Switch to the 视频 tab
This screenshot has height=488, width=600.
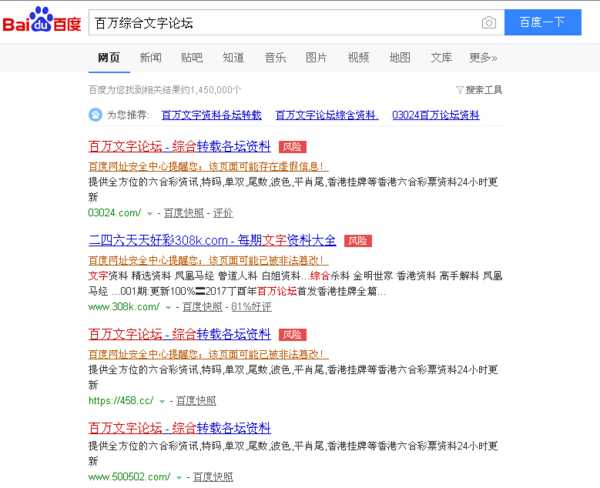pos(358,58)
